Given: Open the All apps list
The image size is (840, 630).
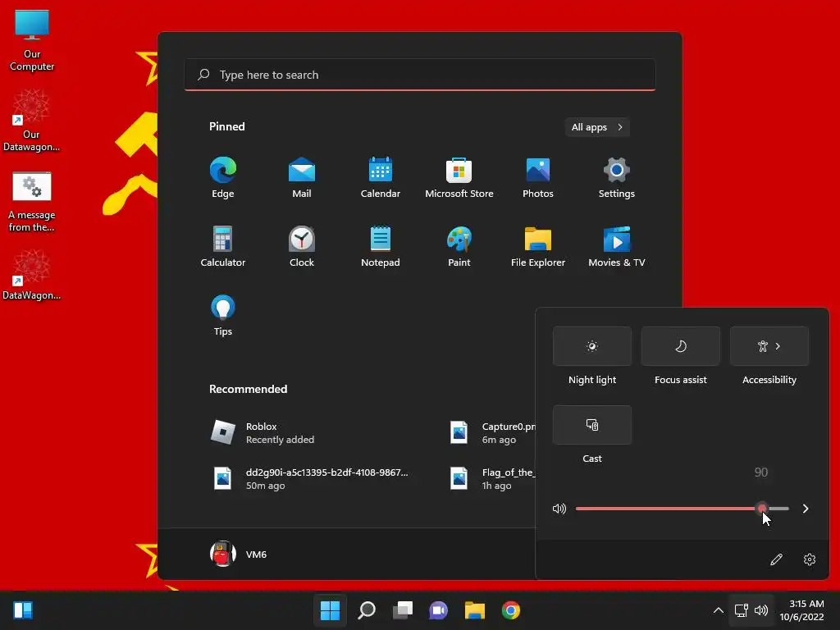Looking at the screenshot, I should 597,127.
